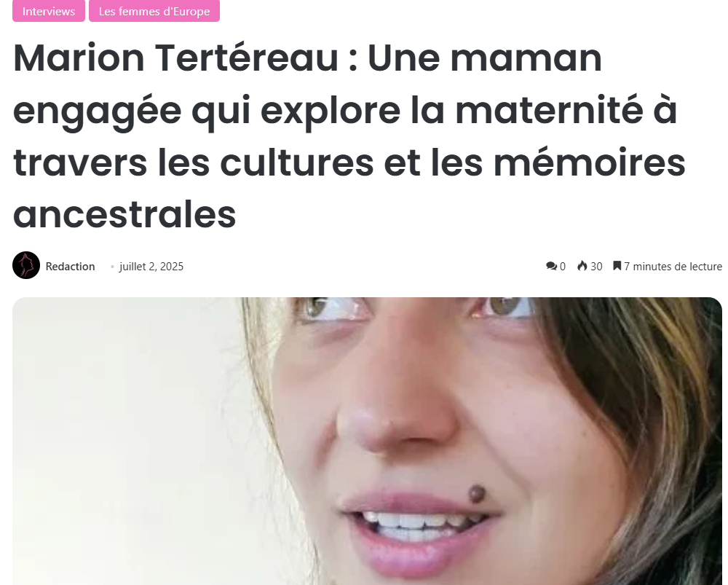Click the flame views icon
The height and width of the screenshot is (585, 728).
pyautogui.click(x=582, y=266)
